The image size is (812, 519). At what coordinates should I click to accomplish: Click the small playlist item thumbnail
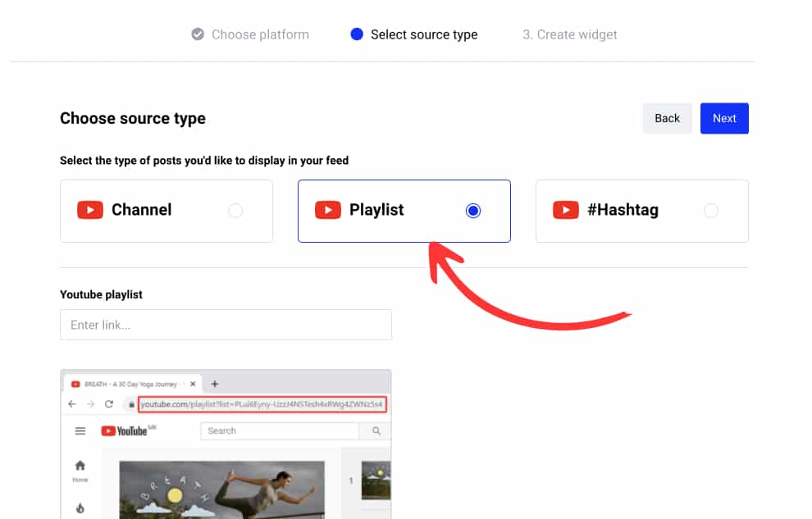click(376, 480)
